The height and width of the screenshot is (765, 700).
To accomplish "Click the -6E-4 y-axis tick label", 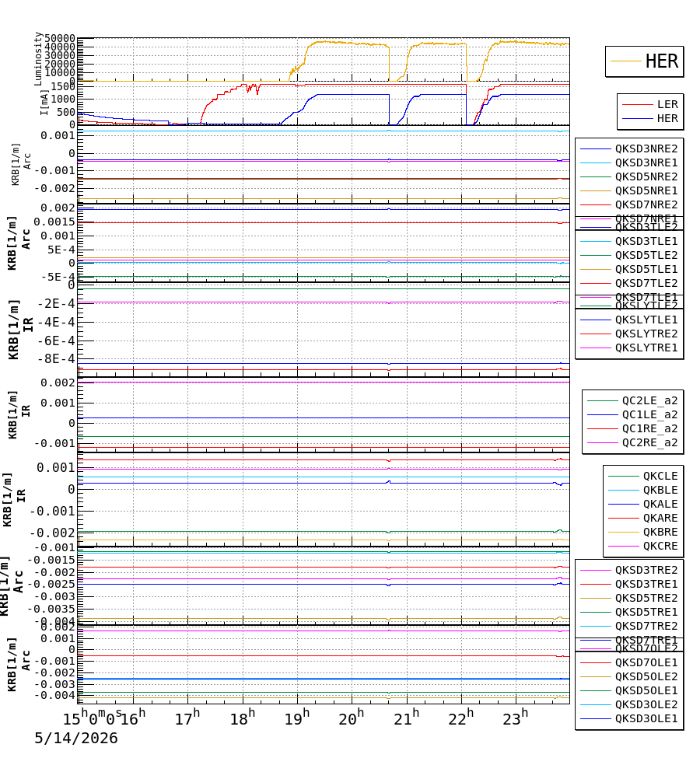I will tap(57, 341).
